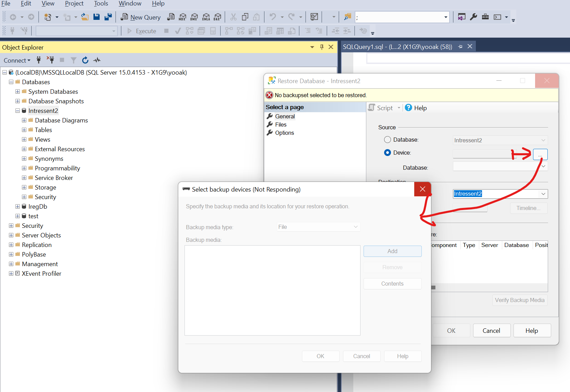Screen dimensions: 570x392
Task: Click the Connect Object Explorer plug icon
Action: (x=39, y=60)
